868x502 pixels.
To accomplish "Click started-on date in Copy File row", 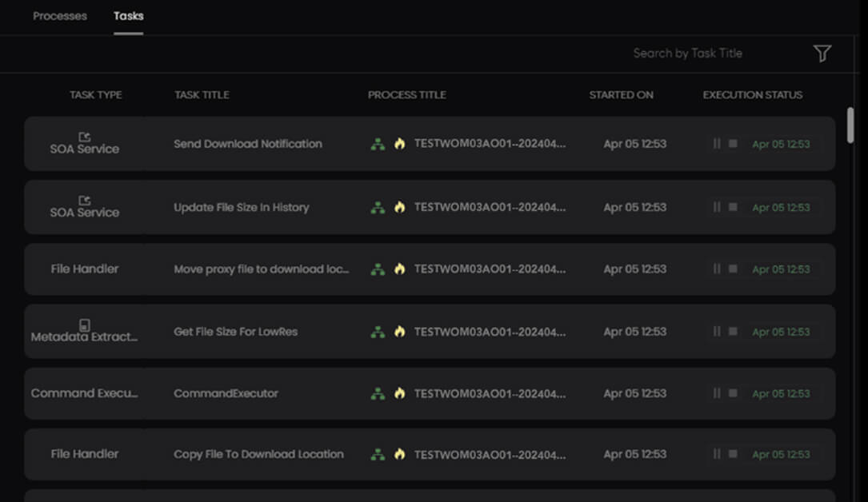I will 635,454.
